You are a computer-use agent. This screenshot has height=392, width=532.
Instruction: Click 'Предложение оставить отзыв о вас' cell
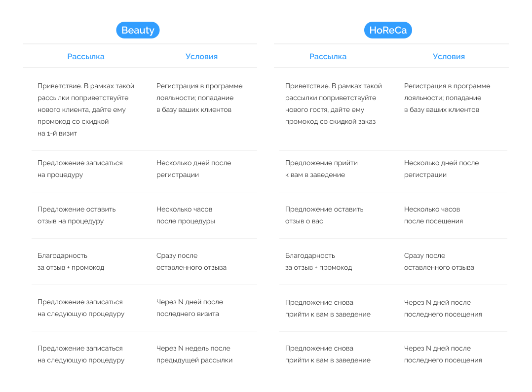pos(324,215)
